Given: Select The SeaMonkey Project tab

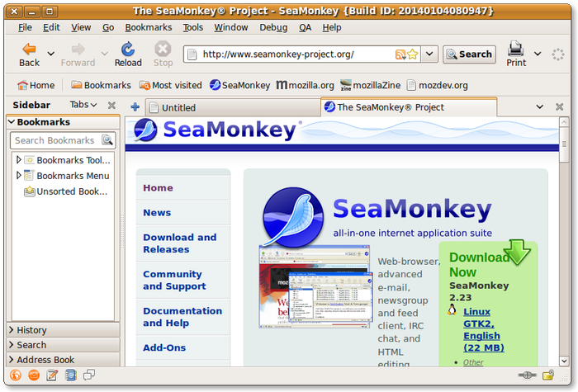Looking at the screenshot, I should point(409,106).
